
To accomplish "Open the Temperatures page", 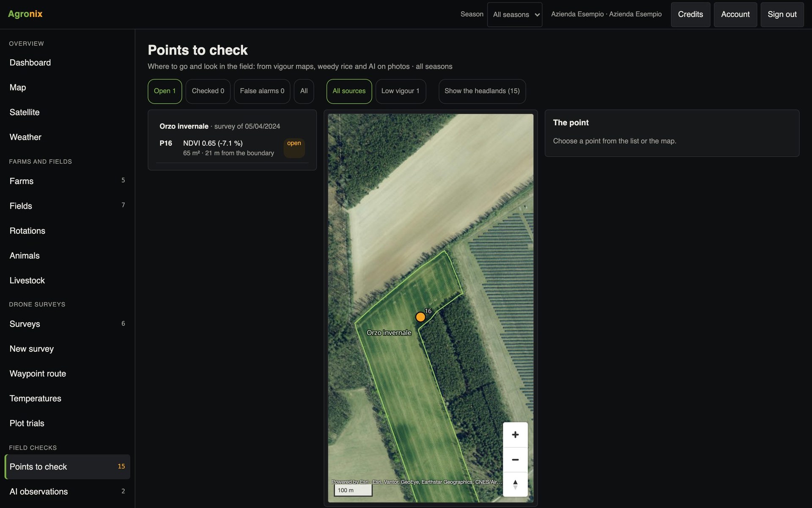I will 67,398.
